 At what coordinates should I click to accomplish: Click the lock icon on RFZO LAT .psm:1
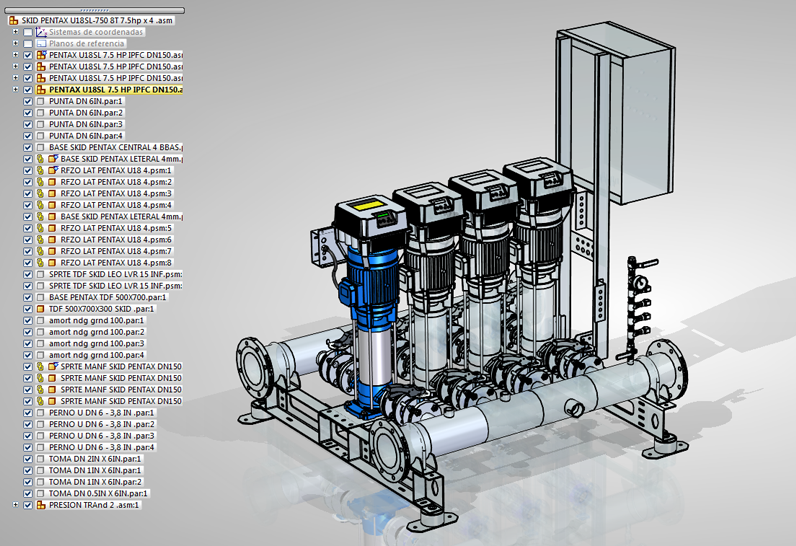click(41, 170)
